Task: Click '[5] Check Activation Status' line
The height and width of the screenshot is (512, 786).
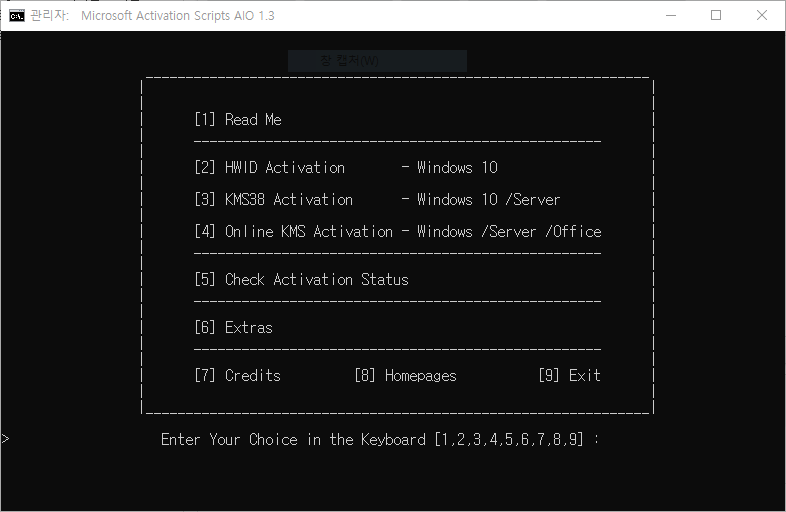Action: [x=302, y=279]
